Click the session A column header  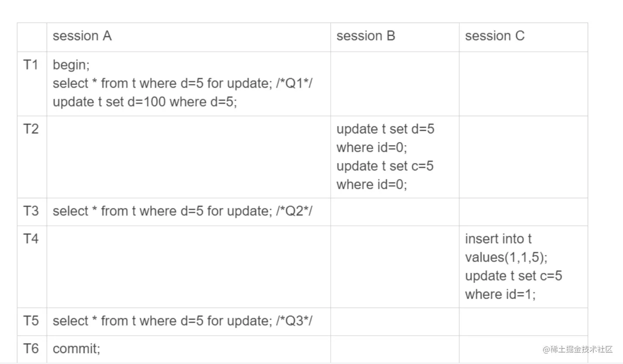[82, 36]
